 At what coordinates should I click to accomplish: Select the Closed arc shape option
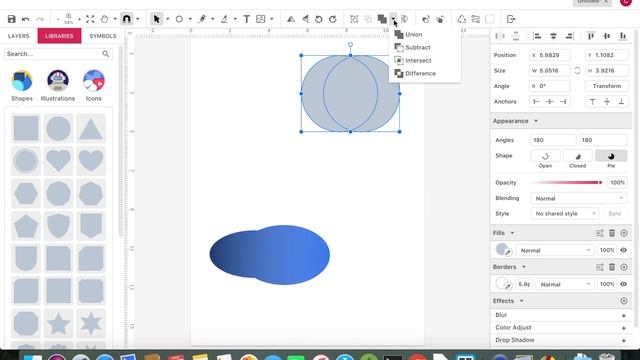point(578,156)
